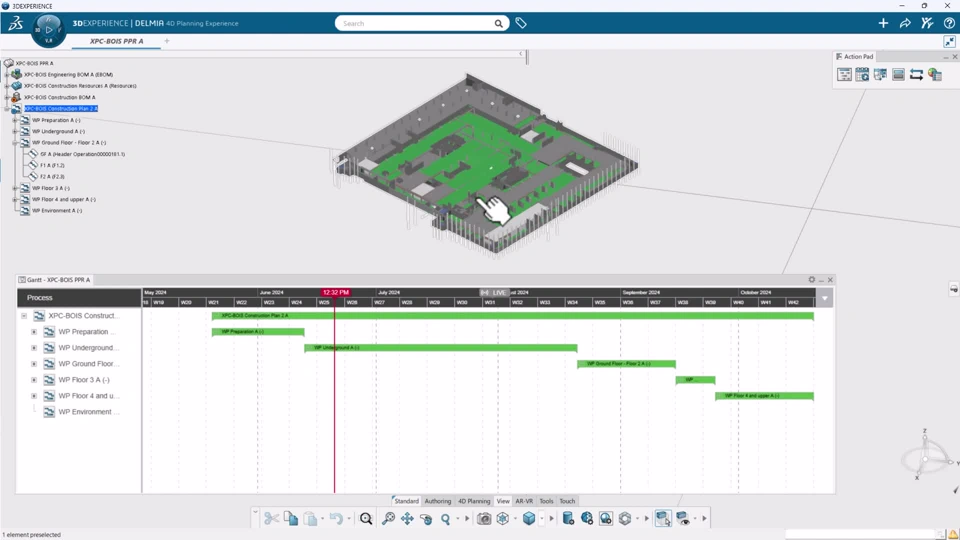This screenshot has height=540, width=960.
Task: Click the Paste icon in bottom toolbar
Action: pyautogui.click(x=310, y=519)
